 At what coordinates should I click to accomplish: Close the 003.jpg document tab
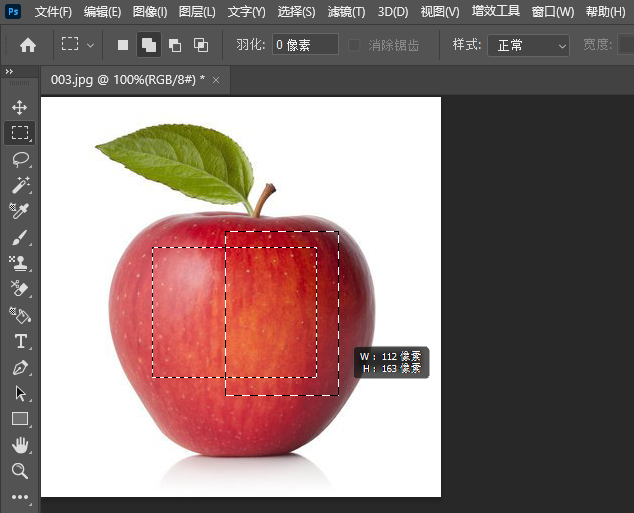tap(216, 80)
